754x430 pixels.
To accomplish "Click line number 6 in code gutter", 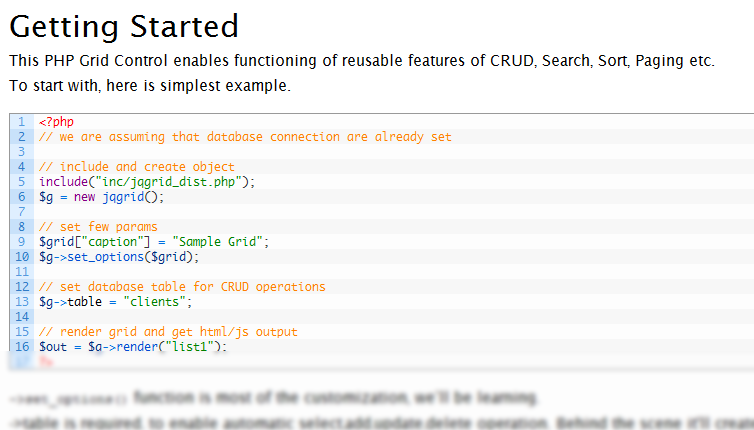I will tap(21, 197).
